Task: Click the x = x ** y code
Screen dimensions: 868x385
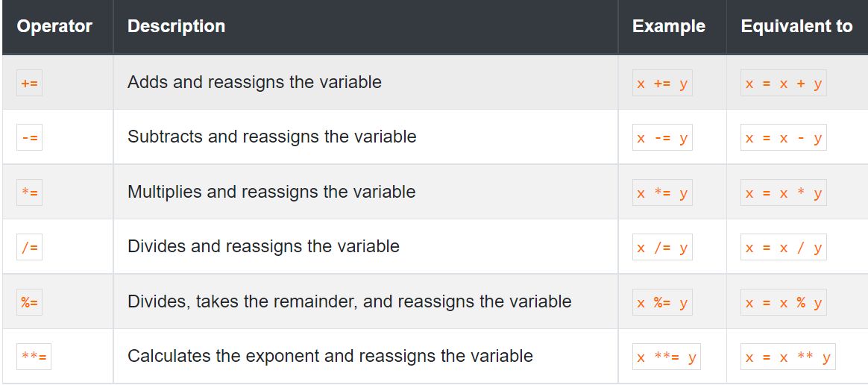Action: click(x=787, y=357)
